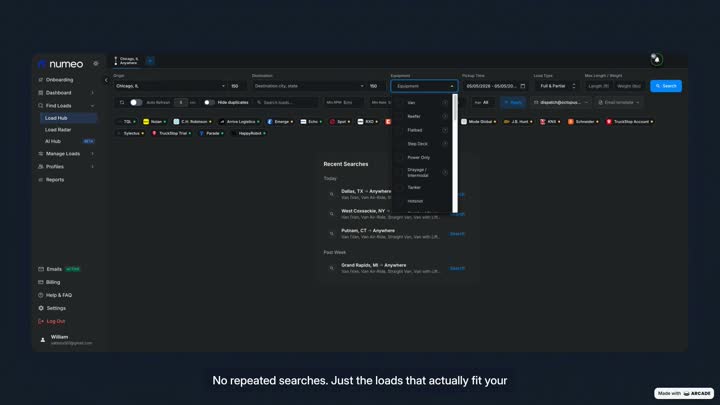Click the RXO load board chip
Screen dimensions: 720x405
tap(367, 122)
